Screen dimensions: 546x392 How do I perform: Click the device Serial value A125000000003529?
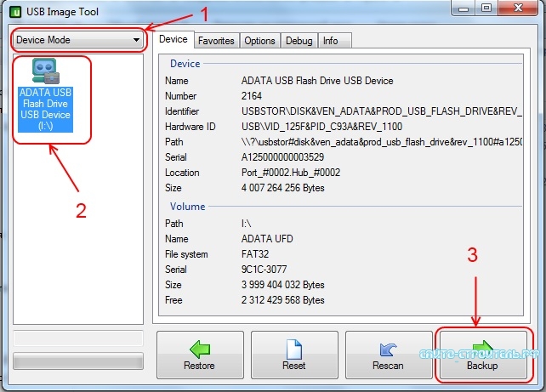point(282,157)
